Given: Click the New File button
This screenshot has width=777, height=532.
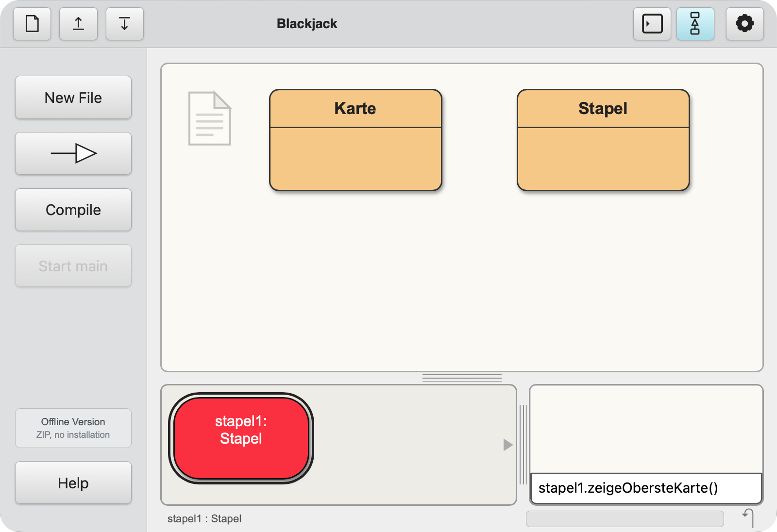Looking at the screenshot, I should pyautogui.click(x=73, y=98).
